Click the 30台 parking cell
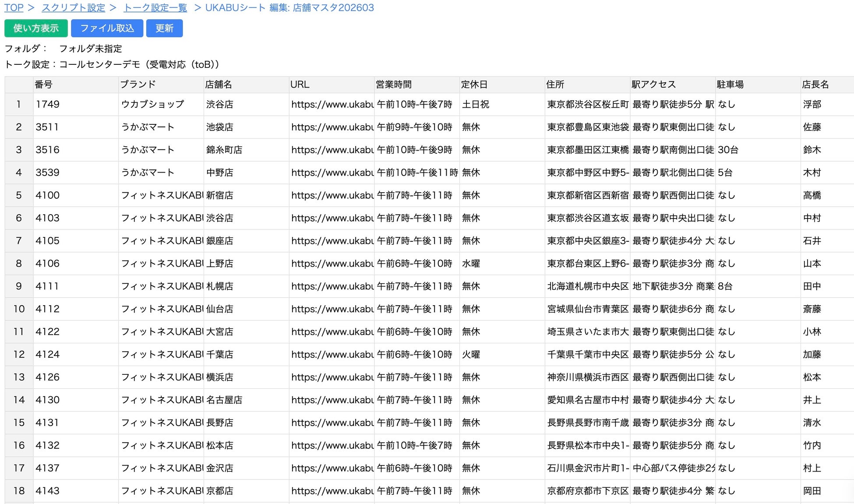854x504 pixels. coord(757,150)
